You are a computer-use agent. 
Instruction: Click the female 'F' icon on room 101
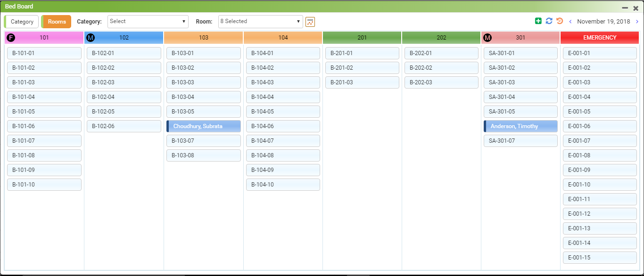[x=11, y=38]
